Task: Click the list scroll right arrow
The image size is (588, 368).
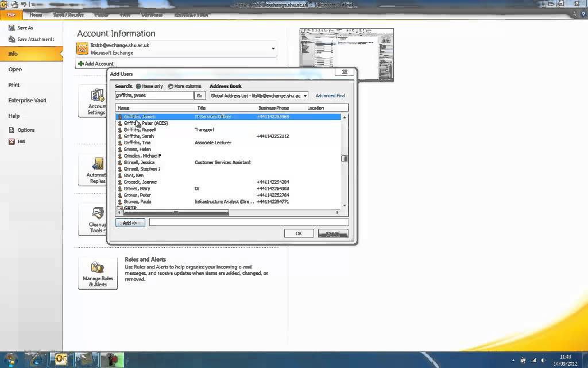Action: 337,213
